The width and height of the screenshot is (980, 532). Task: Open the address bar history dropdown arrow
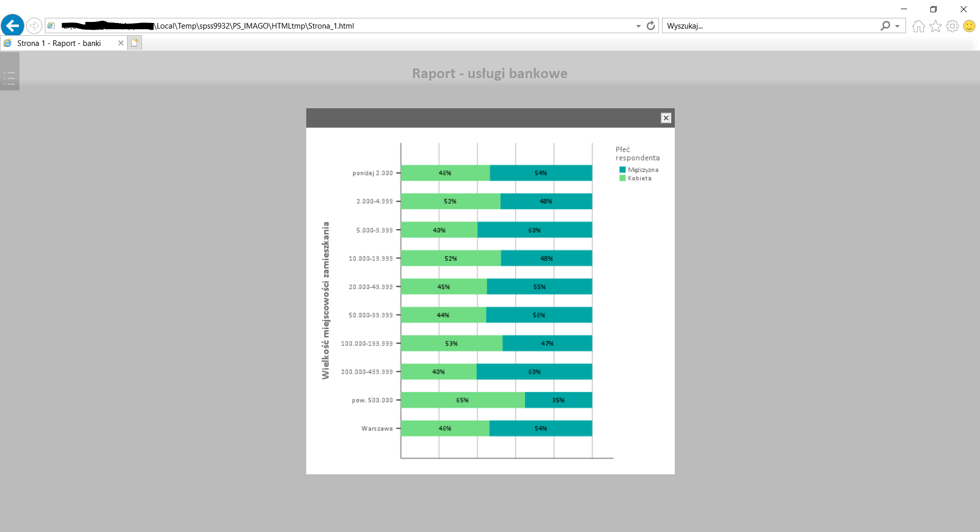pos(639,26)
